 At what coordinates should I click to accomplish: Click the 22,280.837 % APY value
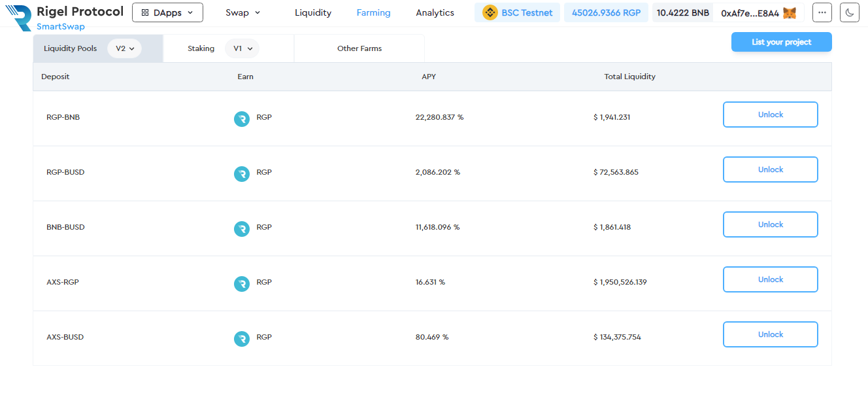point(439,117)
